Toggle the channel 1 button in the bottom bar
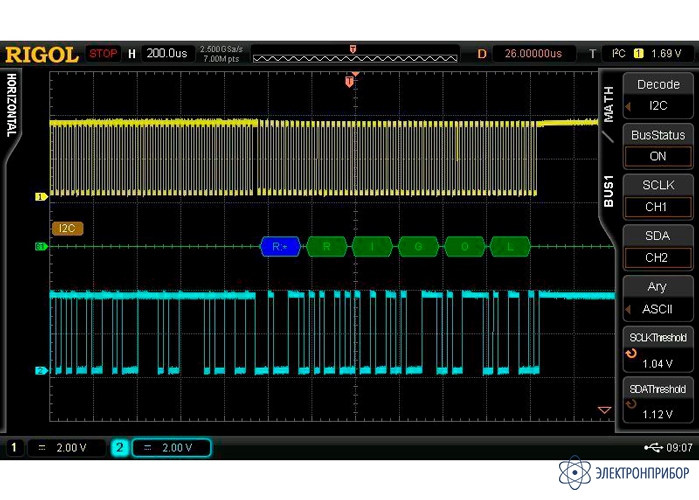Screen dimensions: 699x500 [14, 447]
